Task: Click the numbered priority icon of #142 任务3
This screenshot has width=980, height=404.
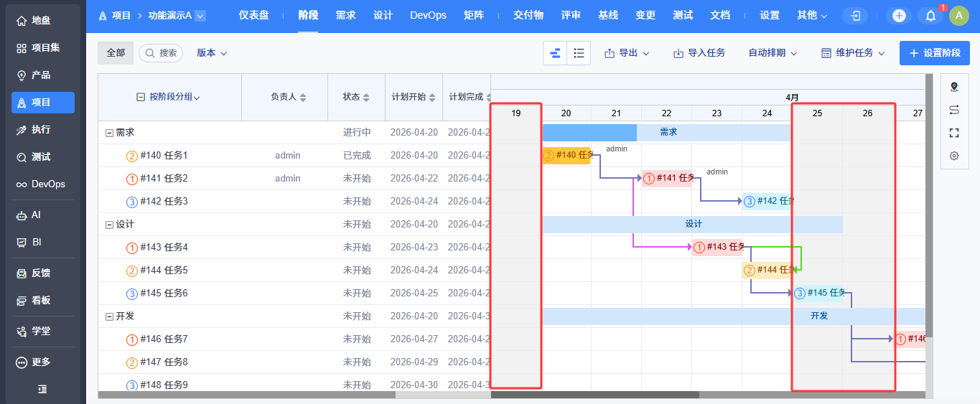Action: (x=131, y=202)
